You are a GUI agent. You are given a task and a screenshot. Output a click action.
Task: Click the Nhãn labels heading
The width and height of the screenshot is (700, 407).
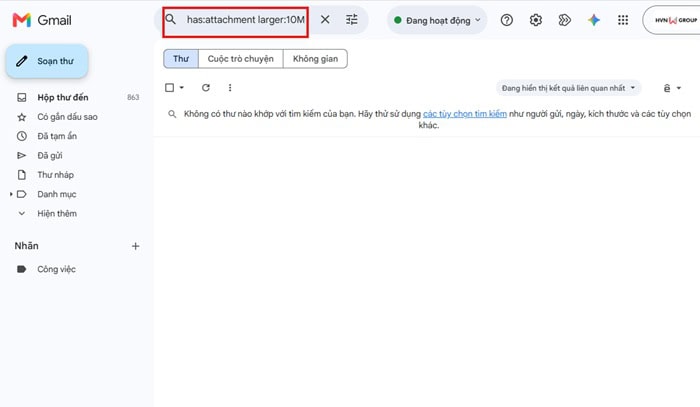[x=26, y=246]
